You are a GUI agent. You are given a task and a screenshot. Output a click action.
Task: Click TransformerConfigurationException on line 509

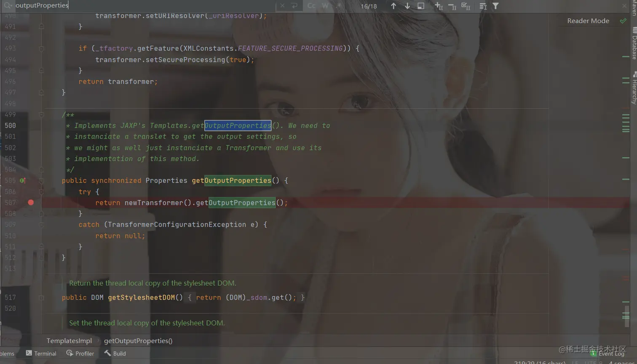pos(177,225)
